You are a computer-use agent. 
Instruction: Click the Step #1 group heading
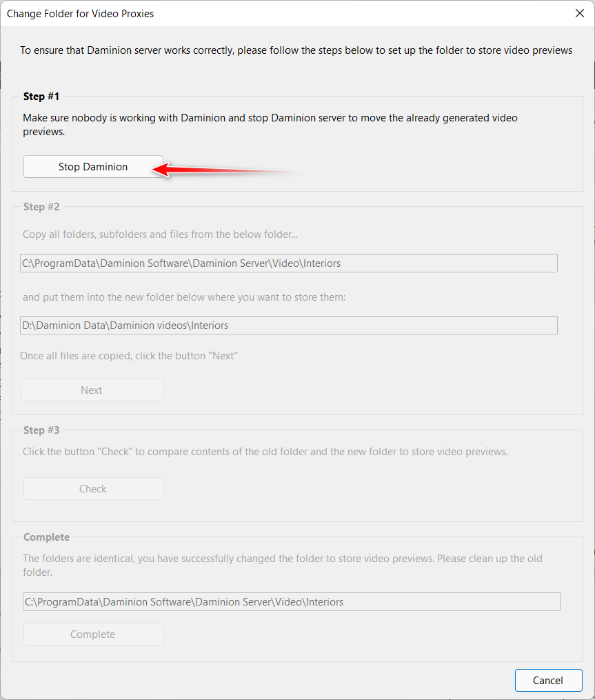pyautogui.click(x=41, y=97)
